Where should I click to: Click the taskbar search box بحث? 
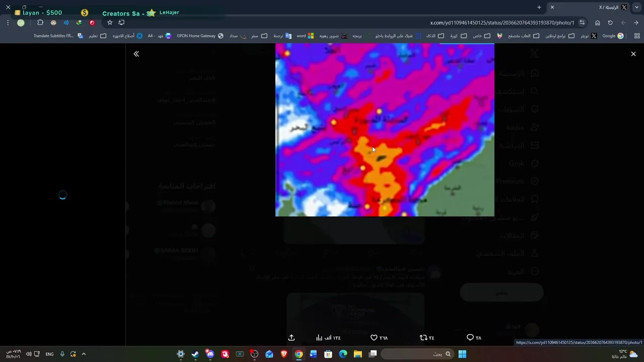point(417,354)
